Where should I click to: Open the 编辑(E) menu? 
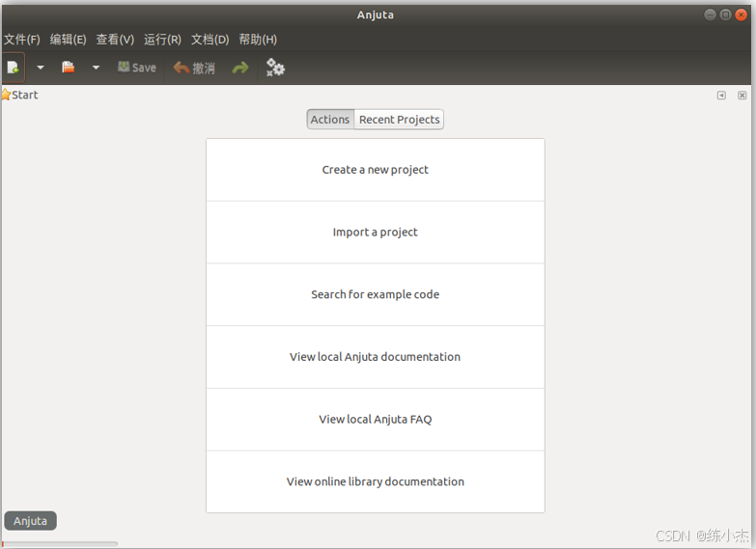(x=68, y=40)
